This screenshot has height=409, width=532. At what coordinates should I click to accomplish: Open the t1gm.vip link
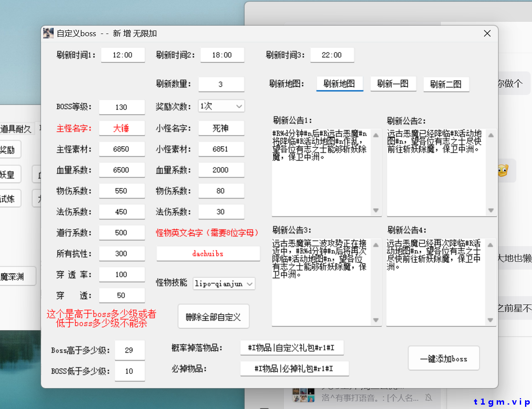click(x=501, y=402)
